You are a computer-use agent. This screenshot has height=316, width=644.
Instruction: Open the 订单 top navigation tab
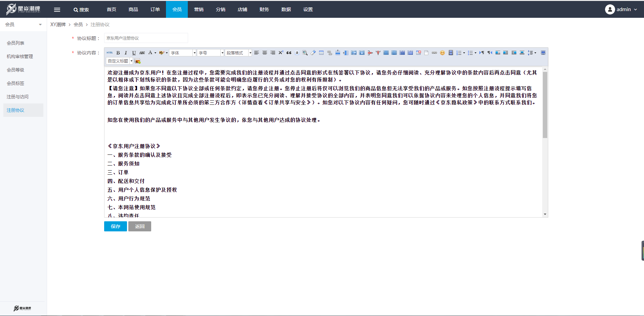[155, 9]
